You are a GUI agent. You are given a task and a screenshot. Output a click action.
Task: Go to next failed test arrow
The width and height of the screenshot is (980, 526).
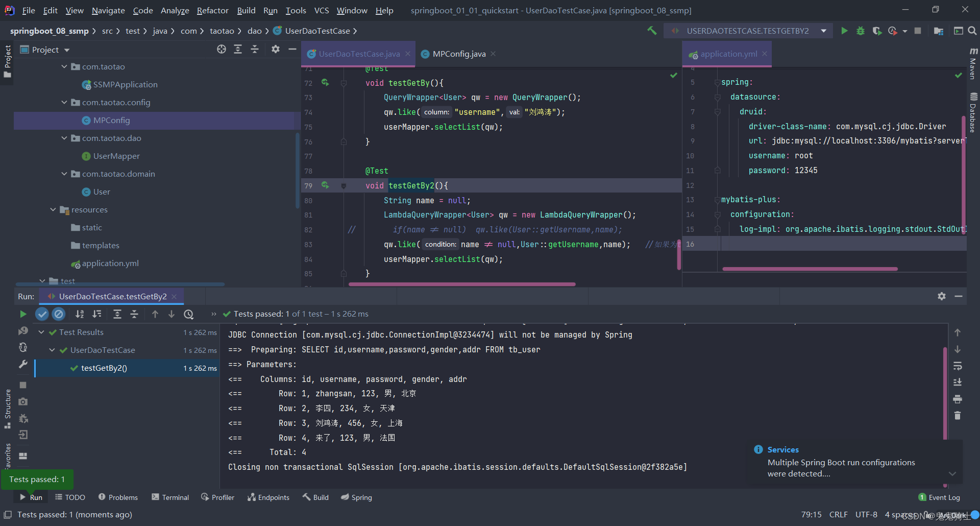click(x=171, y=314)
